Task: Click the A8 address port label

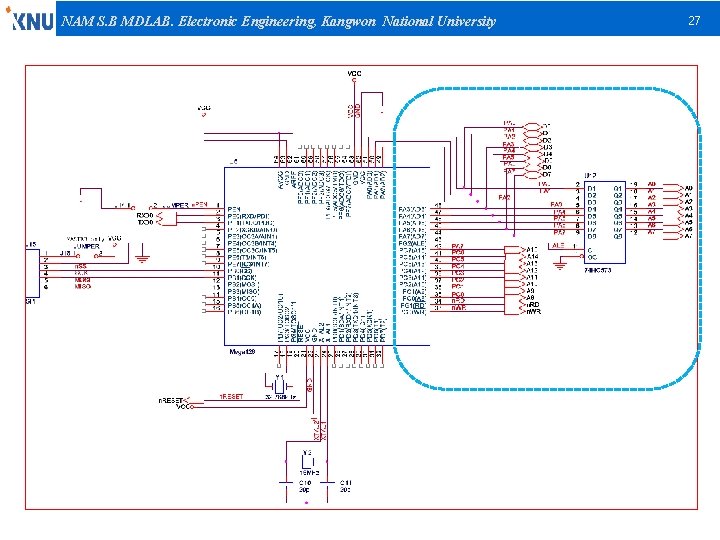Action: coord(530,298)
